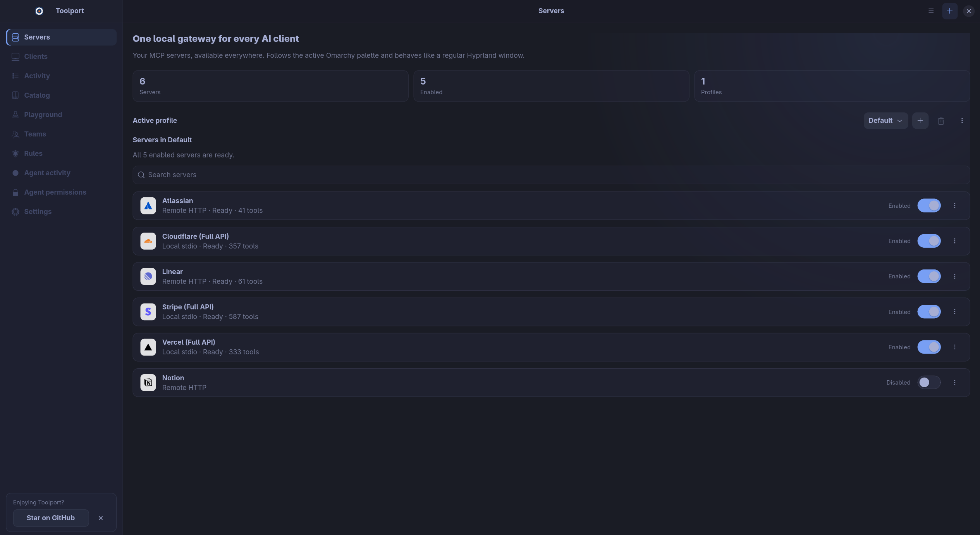Close the window with X button
This screenshot has height=535, width=980.
pyautogui.click(x=969, y=11)
